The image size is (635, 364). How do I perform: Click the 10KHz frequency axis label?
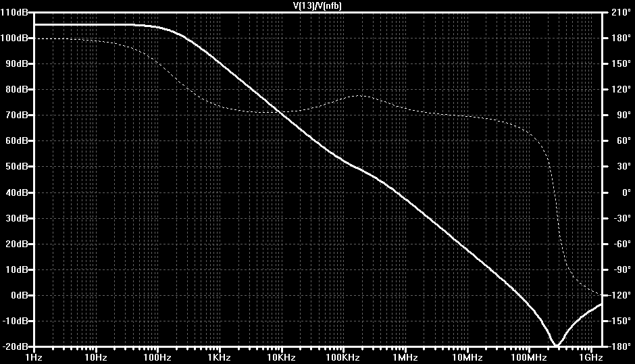(x=282, y=357)
